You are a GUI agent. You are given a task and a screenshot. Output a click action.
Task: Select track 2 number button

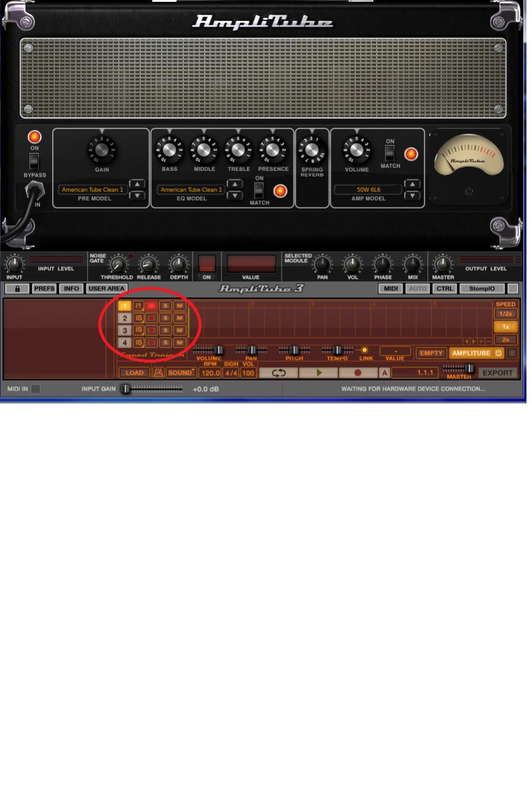[x=125, y=318]
